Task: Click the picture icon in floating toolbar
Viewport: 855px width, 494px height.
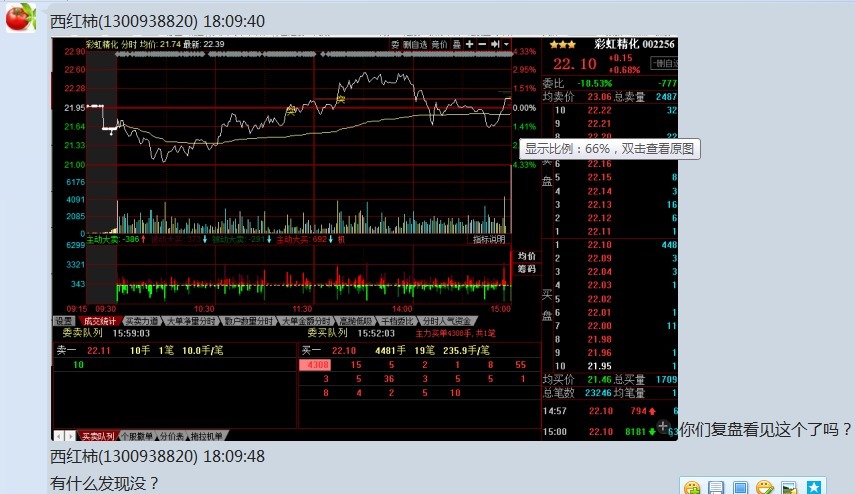Action: (789, 487)
